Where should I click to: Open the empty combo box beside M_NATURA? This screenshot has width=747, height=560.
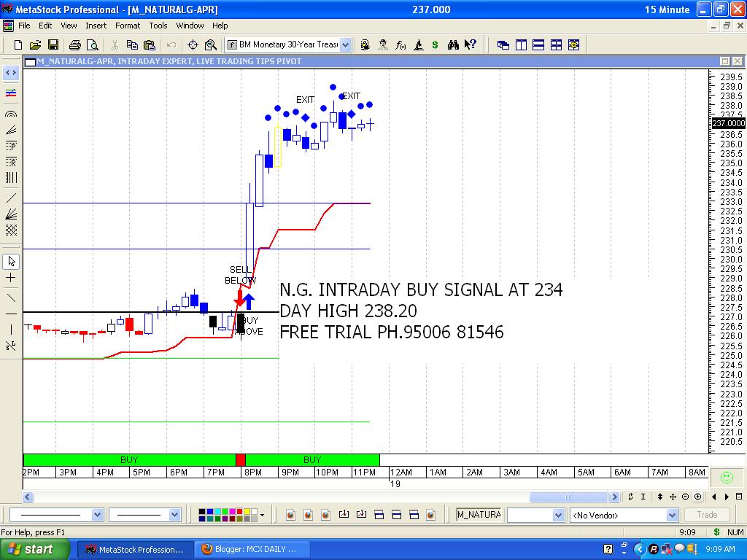536,515
